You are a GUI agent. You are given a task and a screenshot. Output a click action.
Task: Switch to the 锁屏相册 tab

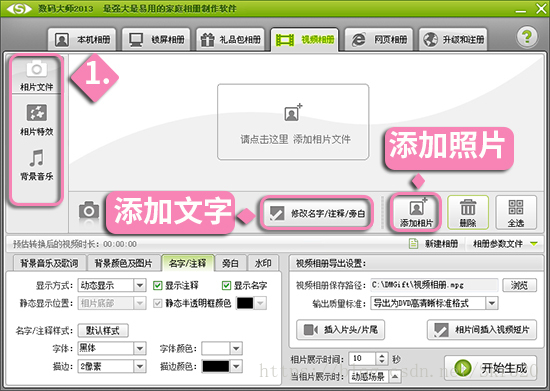(x=156, y=39)
